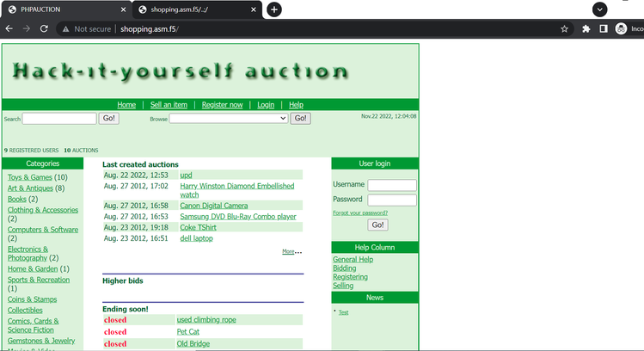Open Canon Digital Camera auction

click(214, 206)
